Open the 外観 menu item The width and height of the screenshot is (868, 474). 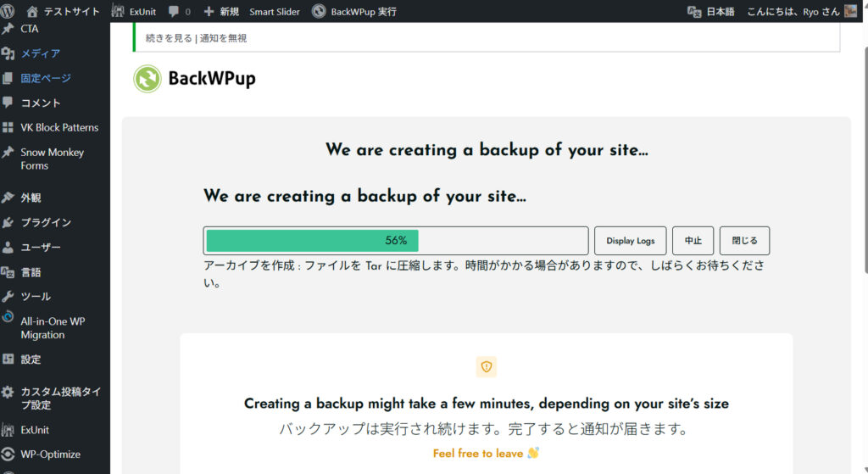tap(31, 198)
